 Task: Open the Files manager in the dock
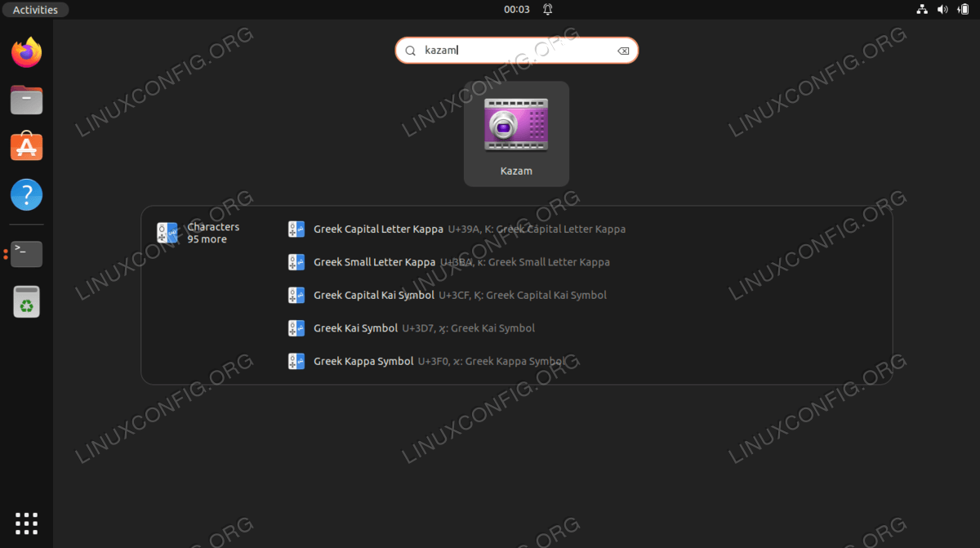[27, 100]
